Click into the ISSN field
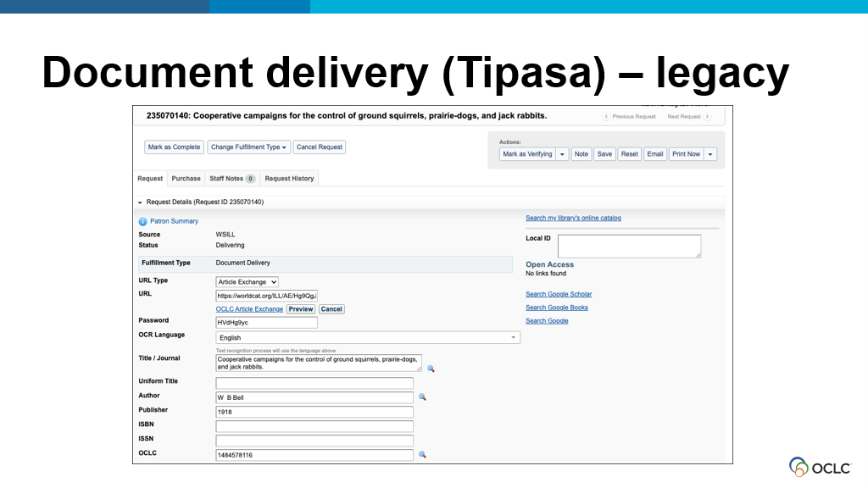Screen dimensions: 868x488 click(x=314, y=441)
